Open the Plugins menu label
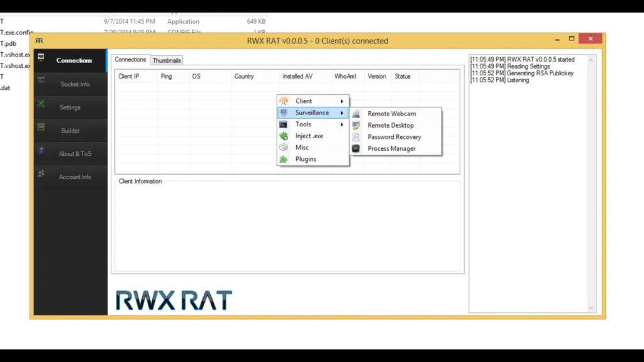The width and height of the screenshot is (644, 362). pos(306,159)
